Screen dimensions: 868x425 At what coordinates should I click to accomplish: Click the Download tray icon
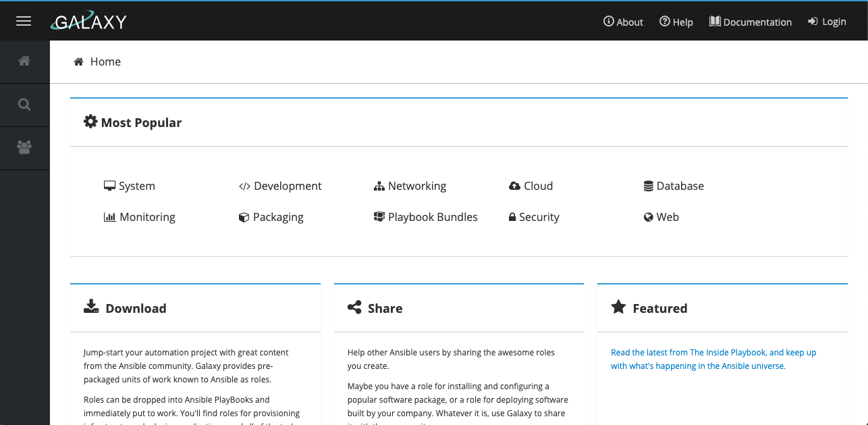(x=91, y=307)
